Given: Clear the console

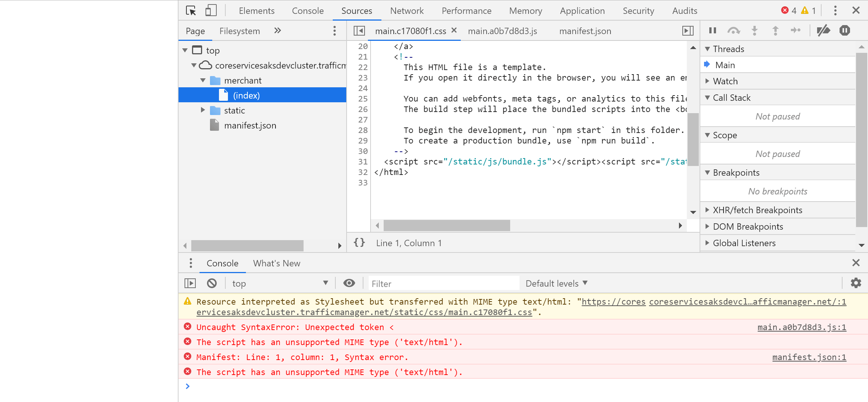Looking at the screenshot, I should click(x=212, y=283).
